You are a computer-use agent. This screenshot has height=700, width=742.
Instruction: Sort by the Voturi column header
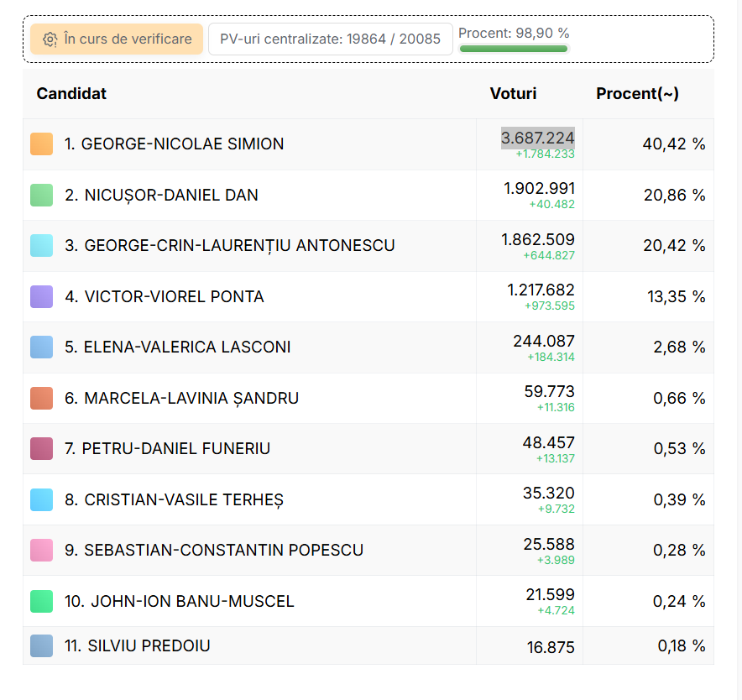coord(513,93)
